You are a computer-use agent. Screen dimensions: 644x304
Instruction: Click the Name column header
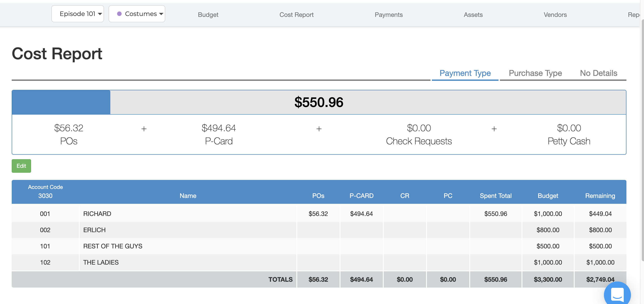point(188,196)
